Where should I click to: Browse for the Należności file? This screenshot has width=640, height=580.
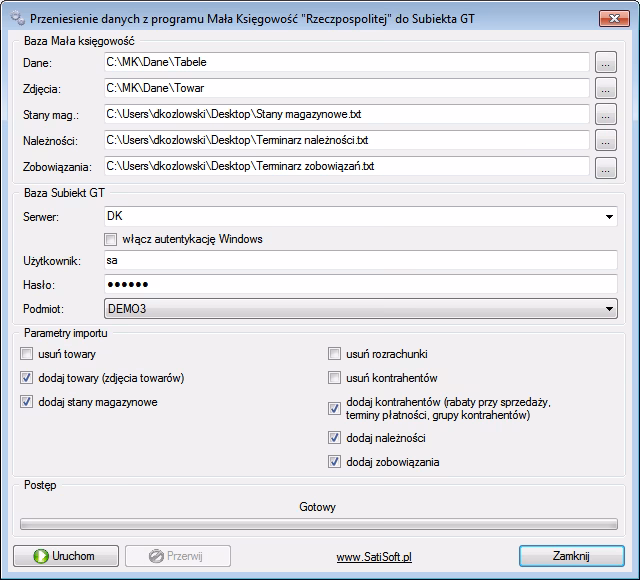pos(606,141)
